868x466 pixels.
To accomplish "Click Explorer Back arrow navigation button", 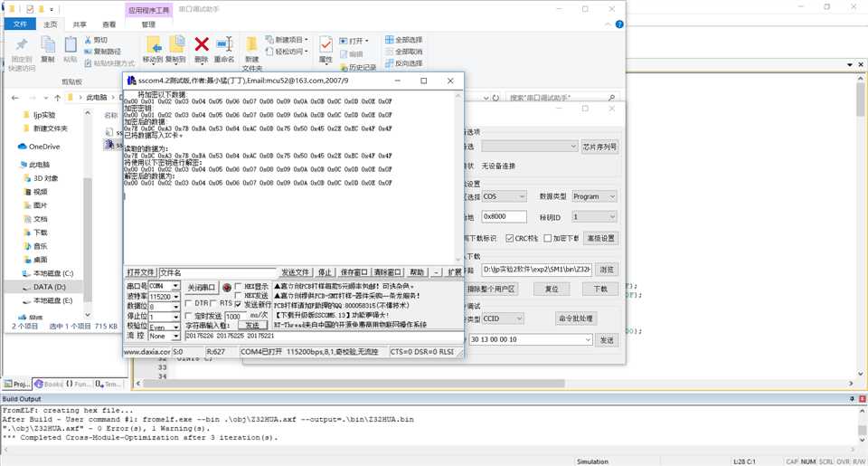I will 15,98.
